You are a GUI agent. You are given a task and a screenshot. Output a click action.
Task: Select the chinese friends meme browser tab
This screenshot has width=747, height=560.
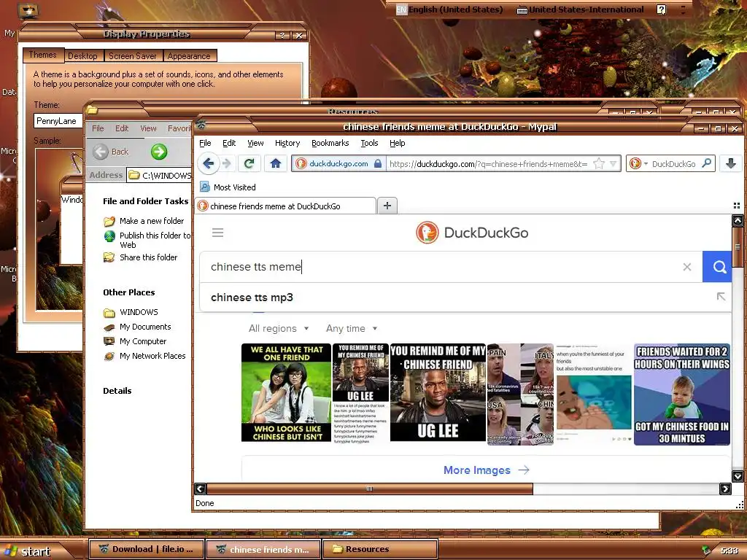pyautogui.click(x=285, y=206)
